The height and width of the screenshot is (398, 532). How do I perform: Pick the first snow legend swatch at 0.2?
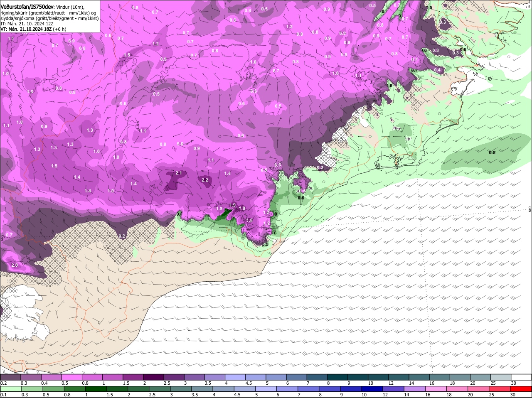click(x=11, y=377)
